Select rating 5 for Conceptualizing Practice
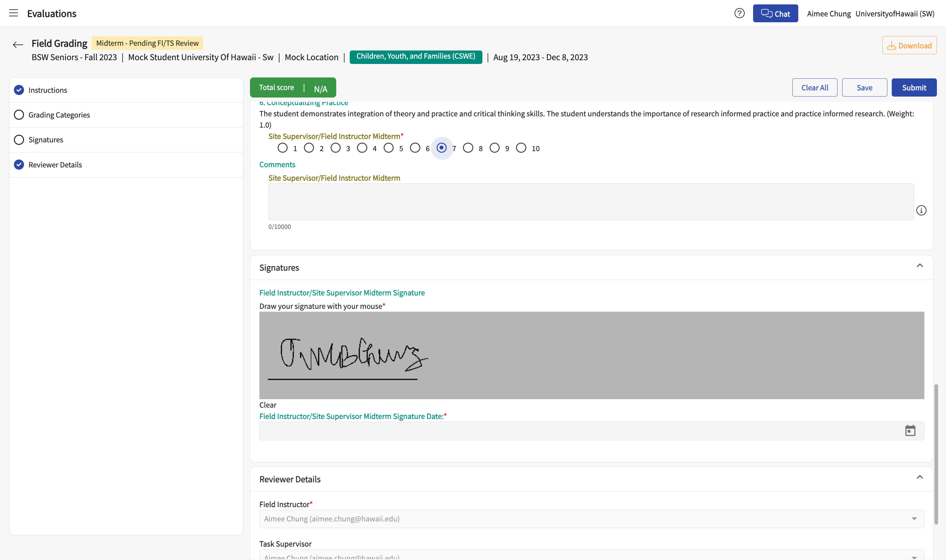The width and height of the screenshot is (946, 560). (388, 148)
